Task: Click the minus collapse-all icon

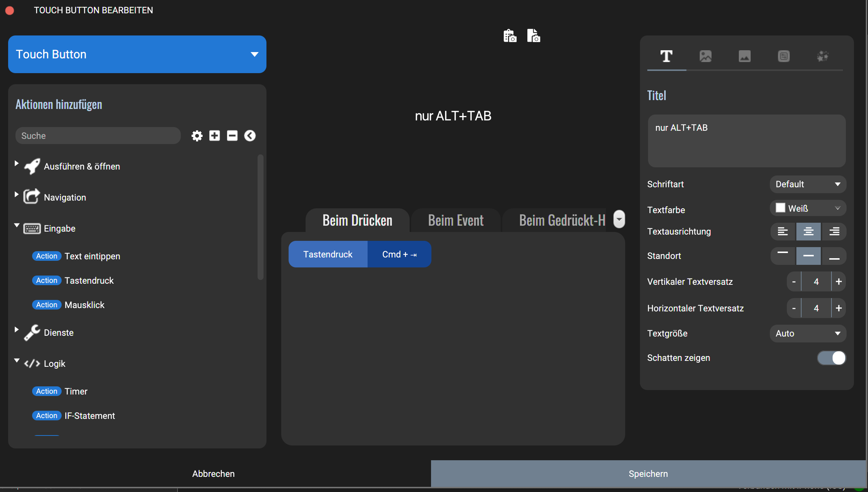Action: click(232, 136)
